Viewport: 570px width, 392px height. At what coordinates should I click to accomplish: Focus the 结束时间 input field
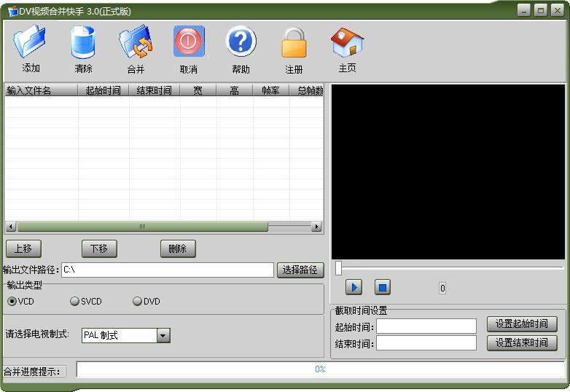point(426,343)
